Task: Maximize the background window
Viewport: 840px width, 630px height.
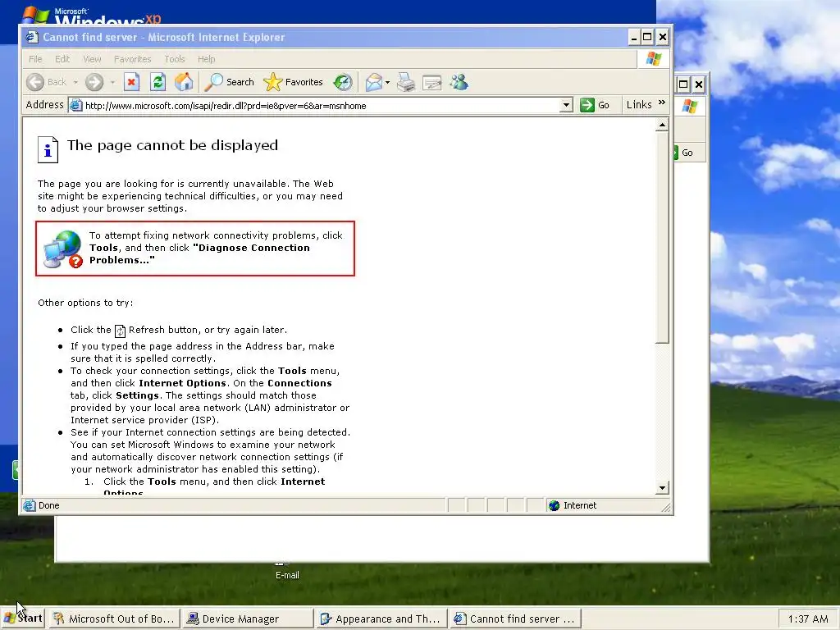Action: point(683,84)
